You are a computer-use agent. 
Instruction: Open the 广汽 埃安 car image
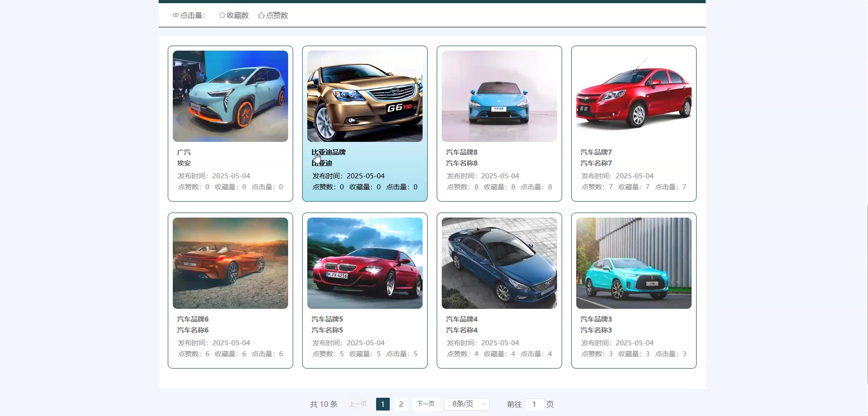coord(230,96)
